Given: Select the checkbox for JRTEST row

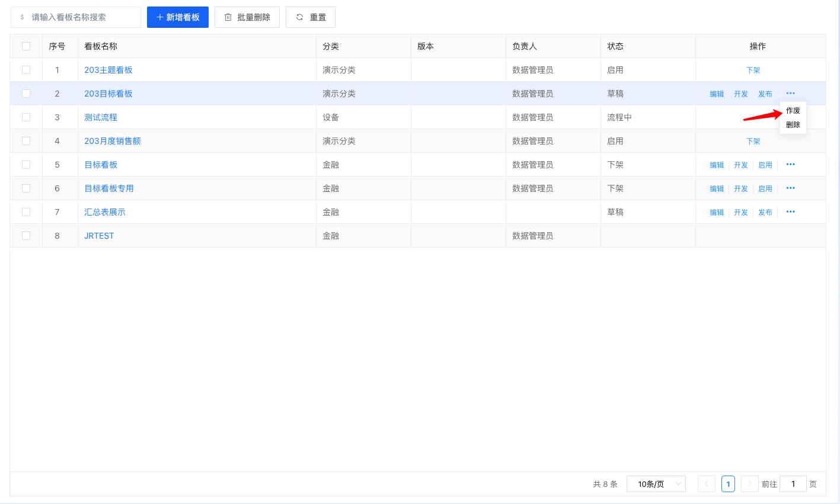Looking at the screenshot, I should pos(26,236).
